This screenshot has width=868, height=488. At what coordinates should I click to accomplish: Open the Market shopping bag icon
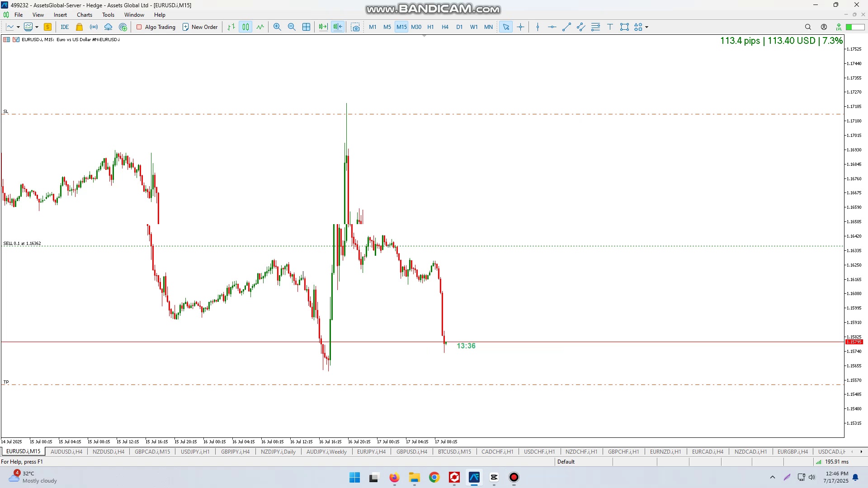79,27
